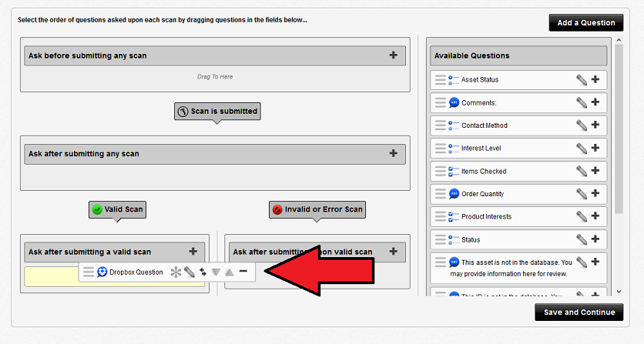Viewport: 644px width, 344px height.
Task: Add Order Quantity with the plus icon
Action: point(595,193)
